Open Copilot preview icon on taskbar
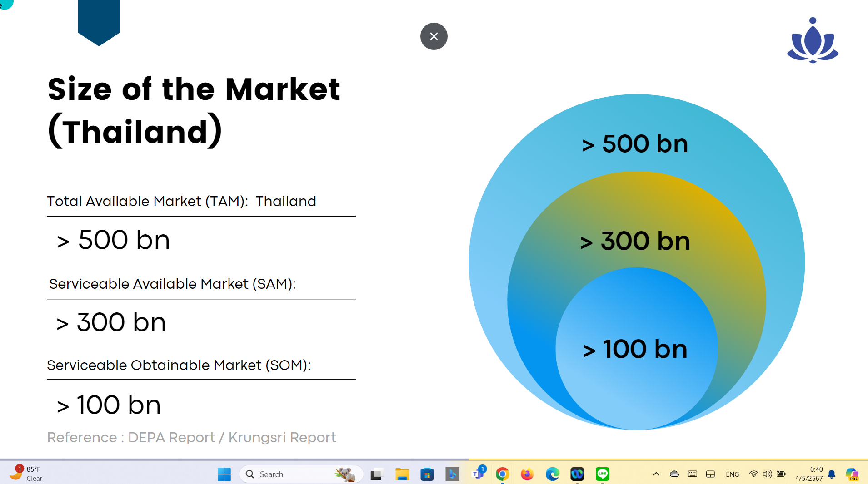This screenshot has height=484, width=868. (852, 474)
